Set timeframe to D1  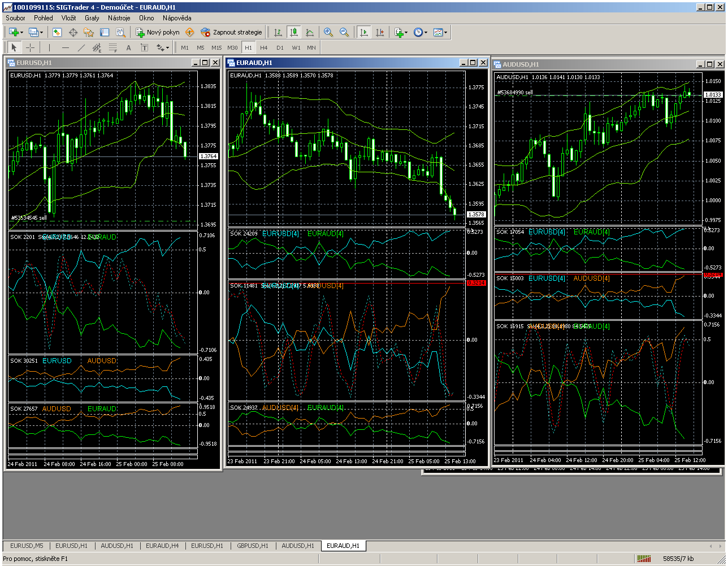[280, 47]
